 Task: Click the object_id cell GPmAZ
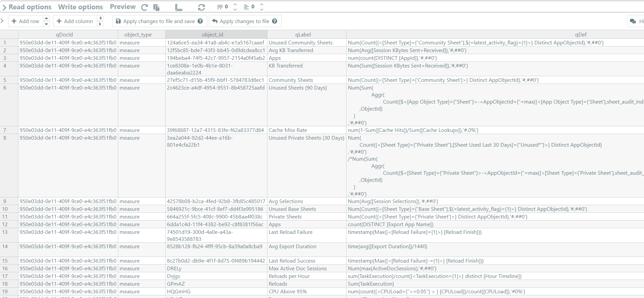click(216, 284)
